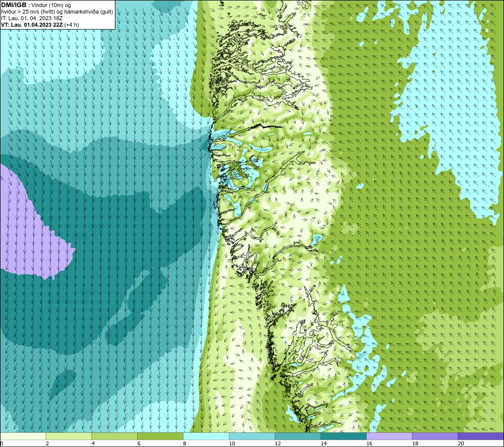The width and height of the screenshot is (504, 447).
Task: Click the above 20 m/s dark purple legend swatch
Action: pos(480,436)
